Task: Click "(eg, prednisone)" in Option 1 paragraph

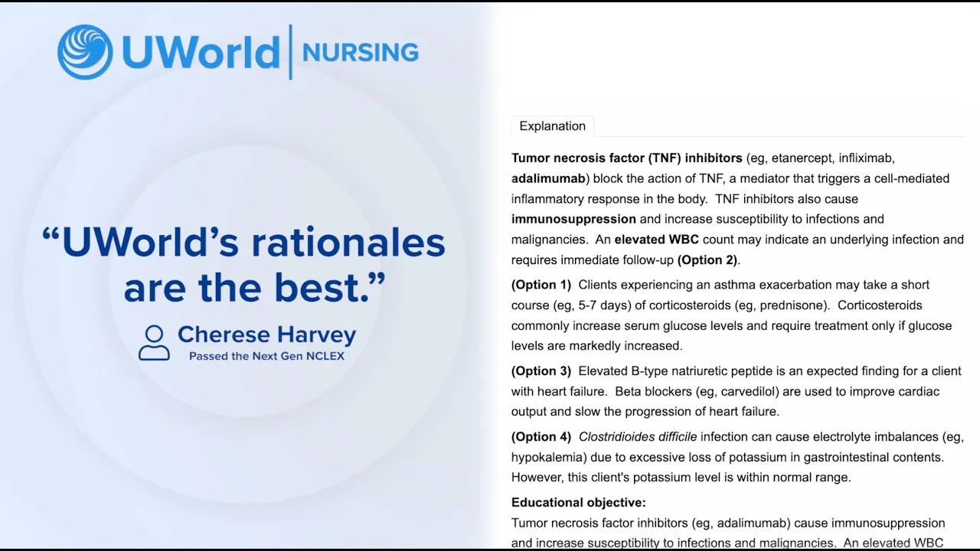Action: click(782, 305)
